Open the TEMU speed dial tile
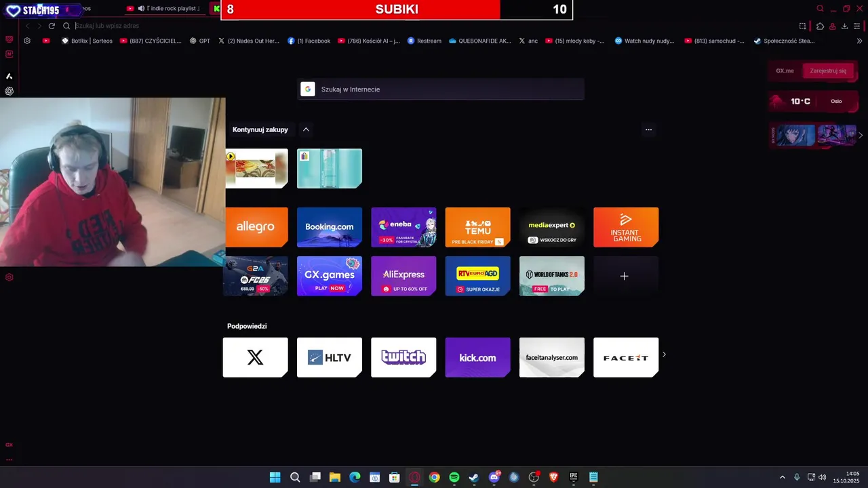The height and width of the screenshot is (488, 868). pos(477,227)
